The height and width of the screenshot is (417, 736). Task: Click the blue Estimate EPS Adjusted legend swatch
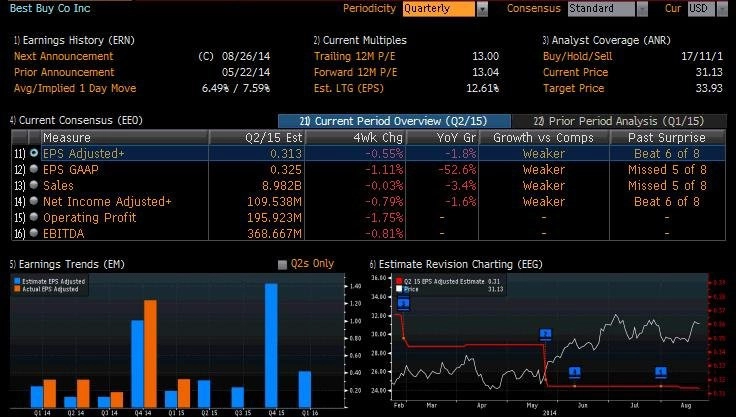pos(17,281)
